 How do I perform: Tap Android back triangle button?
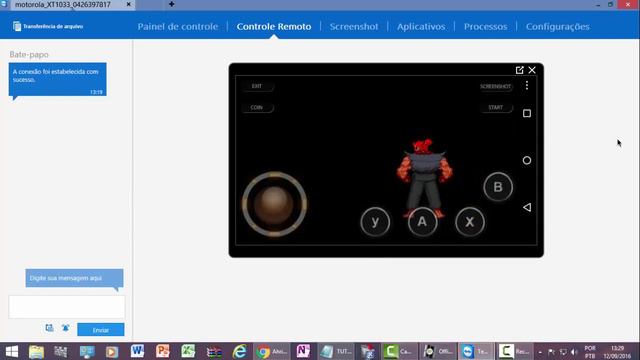click(527, 207)
